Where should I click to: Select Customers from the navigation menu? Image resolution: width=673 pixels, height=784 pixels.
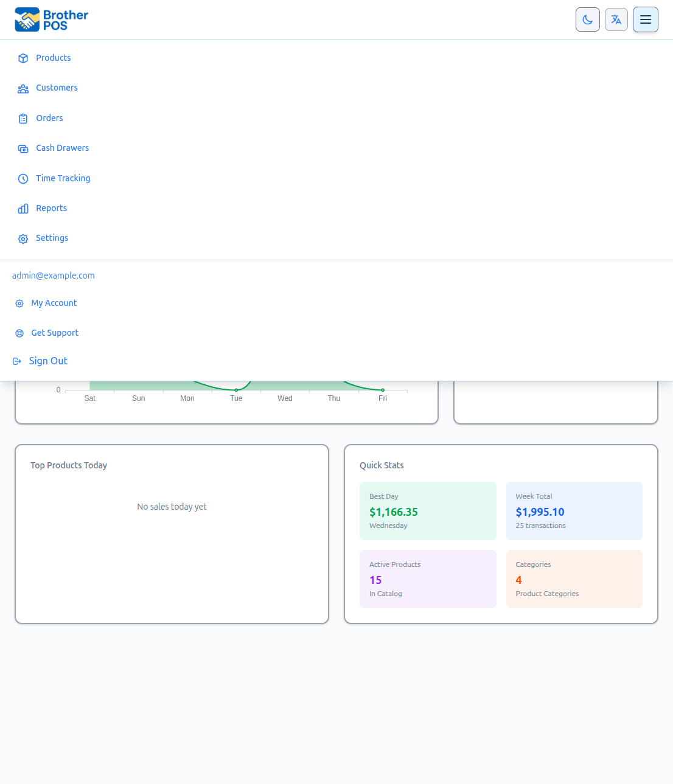click(57, 88)
